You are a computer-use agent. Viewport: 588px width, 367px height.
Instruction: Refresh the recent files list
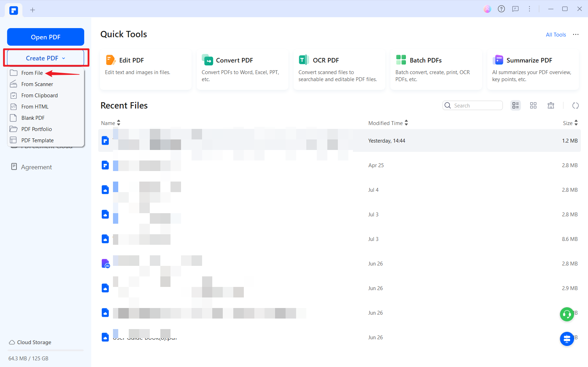[x=575, y=105]
